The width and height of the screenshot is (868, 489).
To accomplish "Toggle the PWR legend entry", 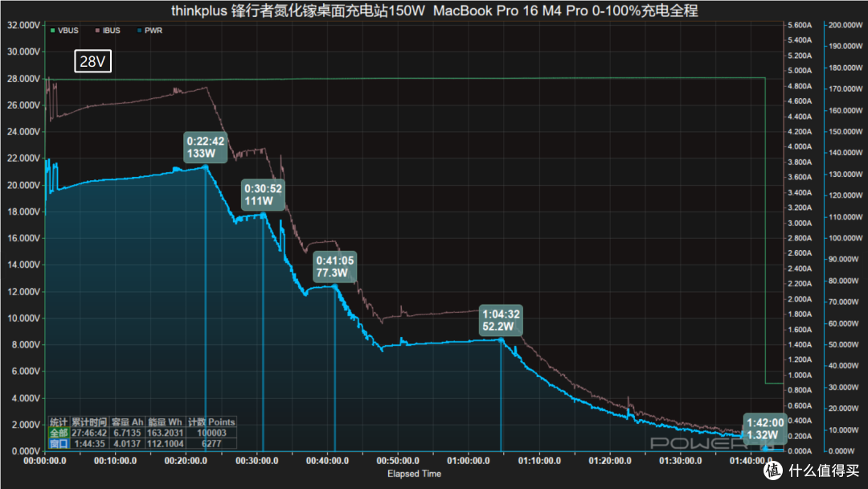I will pyautogui.click(x=149, y=31).
